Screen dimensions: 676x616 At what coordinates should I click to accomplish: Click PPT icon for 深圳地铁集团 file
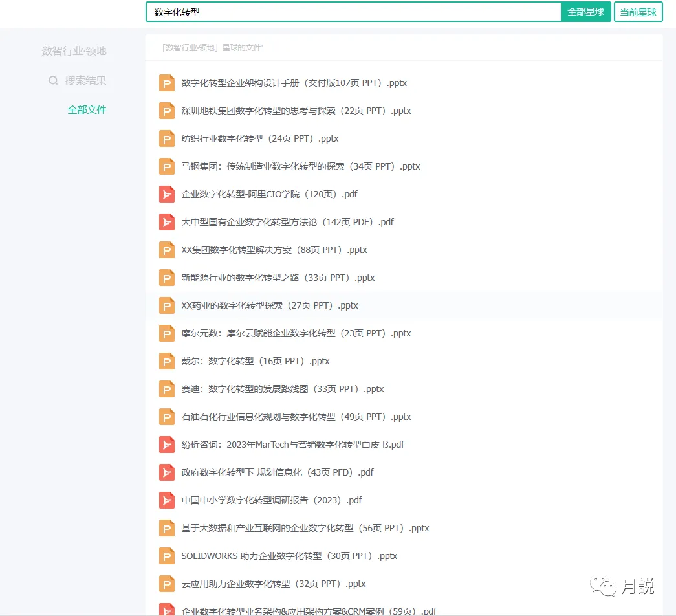pyautogui.click(x=167, y=111)
